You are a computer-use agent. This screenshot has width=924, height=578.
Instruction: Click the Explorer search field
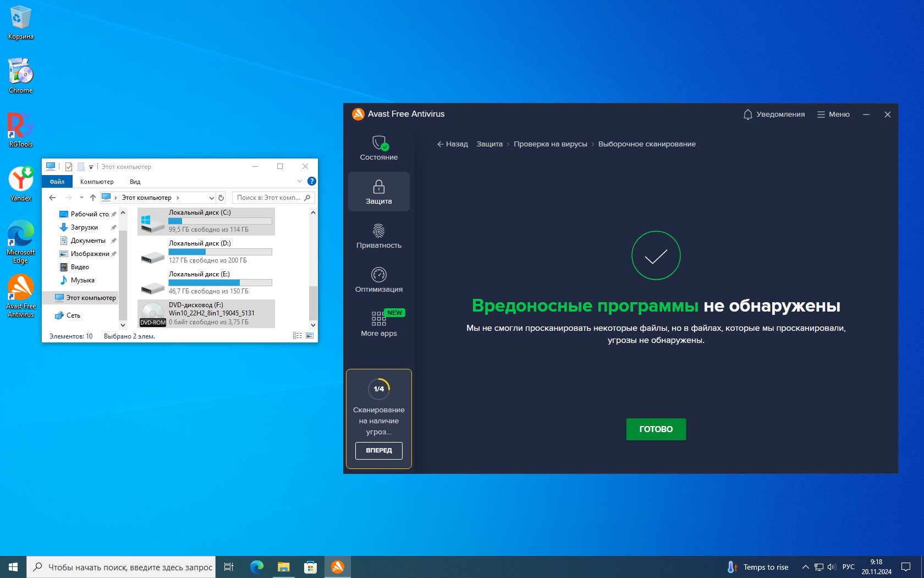[x=268, y=198]
